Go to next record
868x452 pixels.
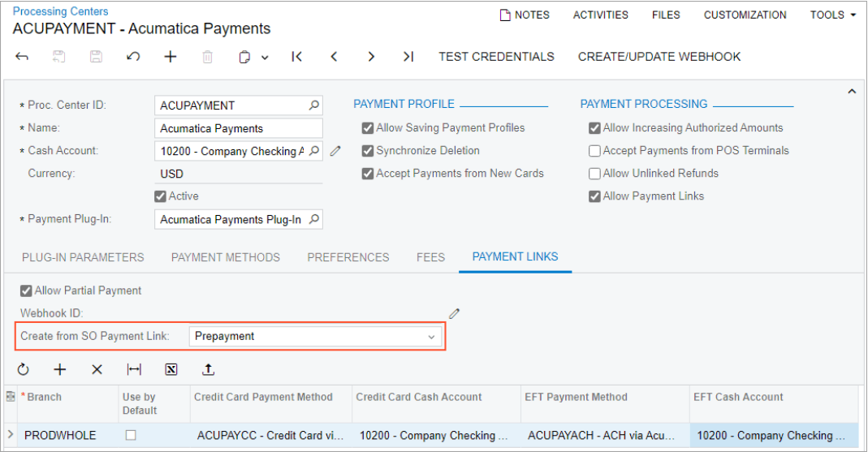pyautogui.click(x=371, y=57)
